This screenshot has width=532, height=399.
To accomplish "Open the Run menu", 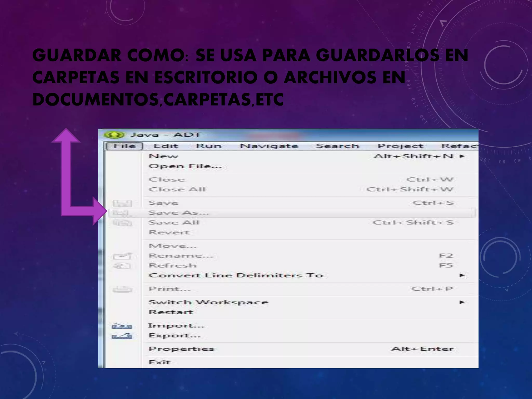I will 209,146.
